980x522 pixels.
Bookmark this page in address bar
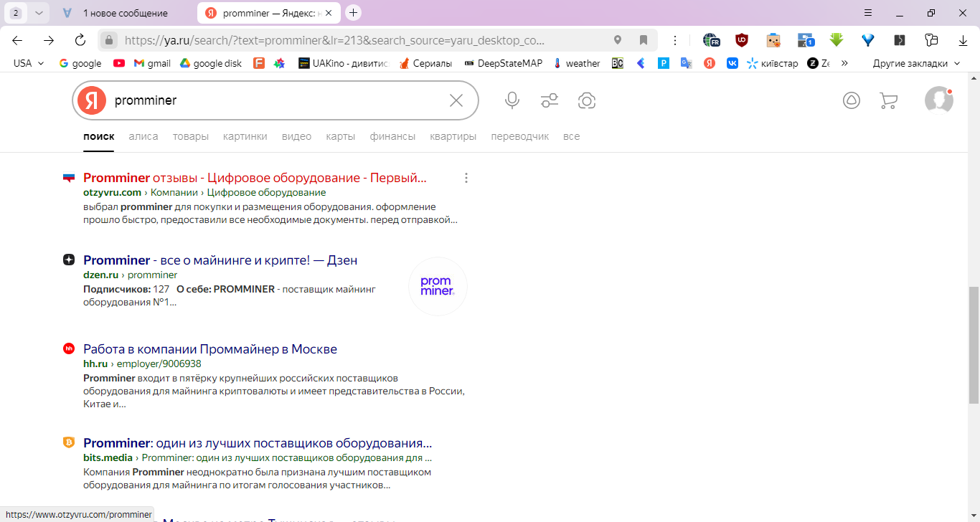[644, 40]
